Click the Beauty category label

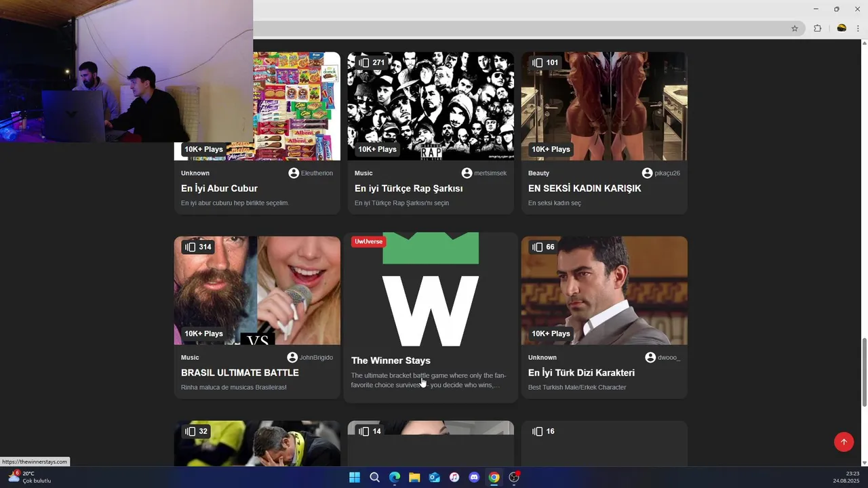[x=538, y=173]
